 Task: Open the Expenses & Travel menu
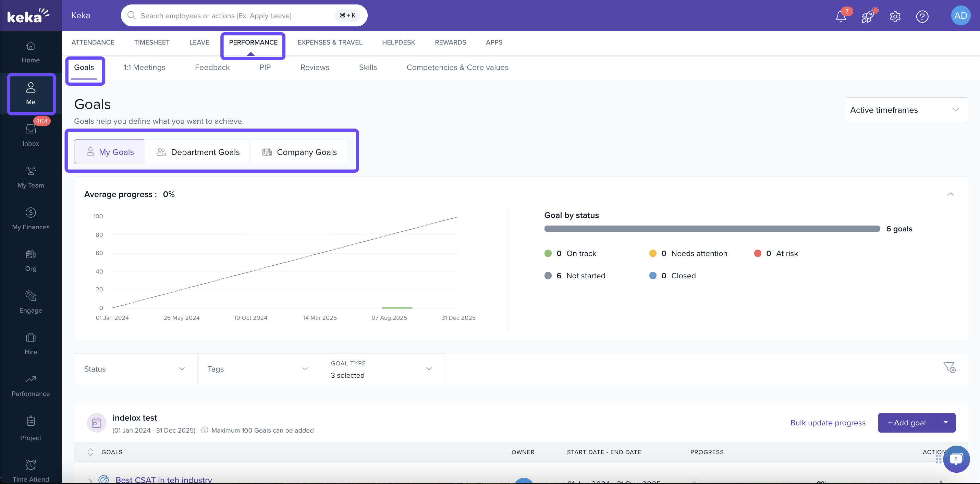coord(329,42)
